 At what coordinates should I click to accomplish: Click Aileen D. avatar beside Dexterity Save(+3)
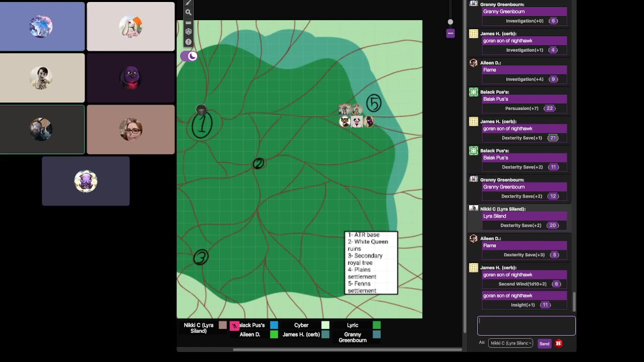pyautogui.click(x=473, y=238)
